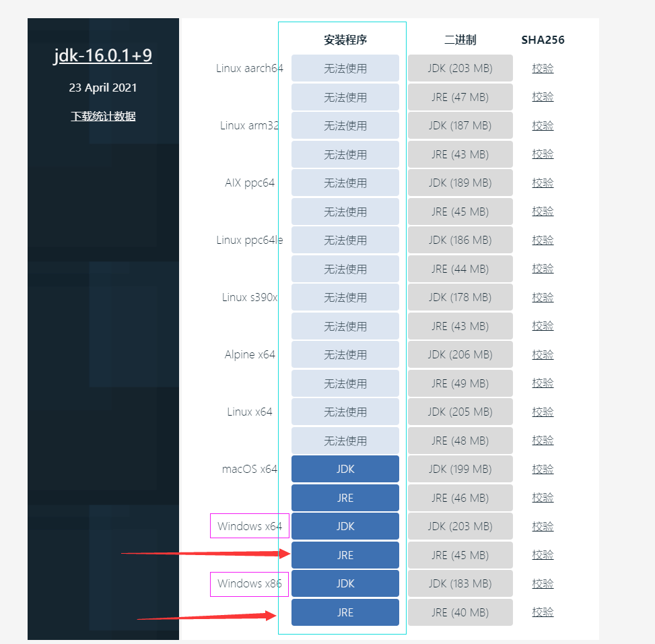Download Windows x86 JDK installer
655x644 pixels.
click(x=345, y=583)
